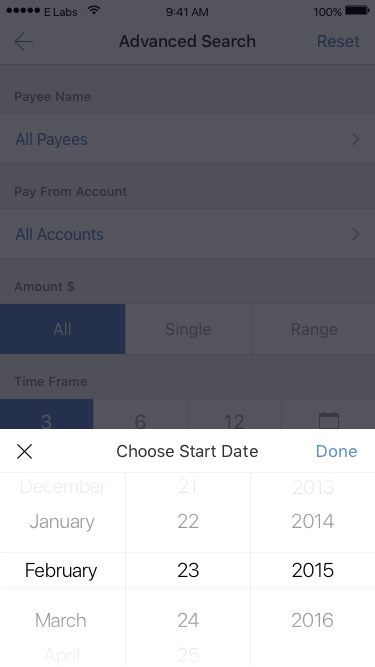Pick 2016 in the year wheel

coord(312,620)
